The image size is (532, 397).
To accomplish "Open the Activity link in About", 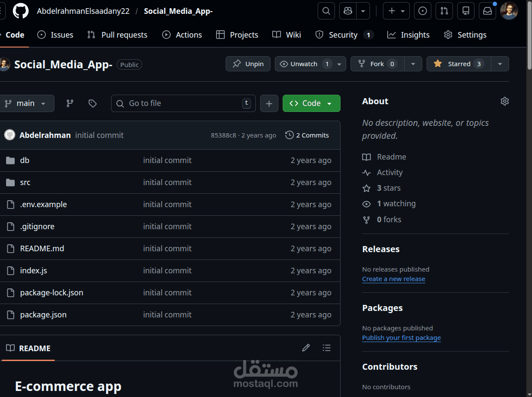I will 382,173.
